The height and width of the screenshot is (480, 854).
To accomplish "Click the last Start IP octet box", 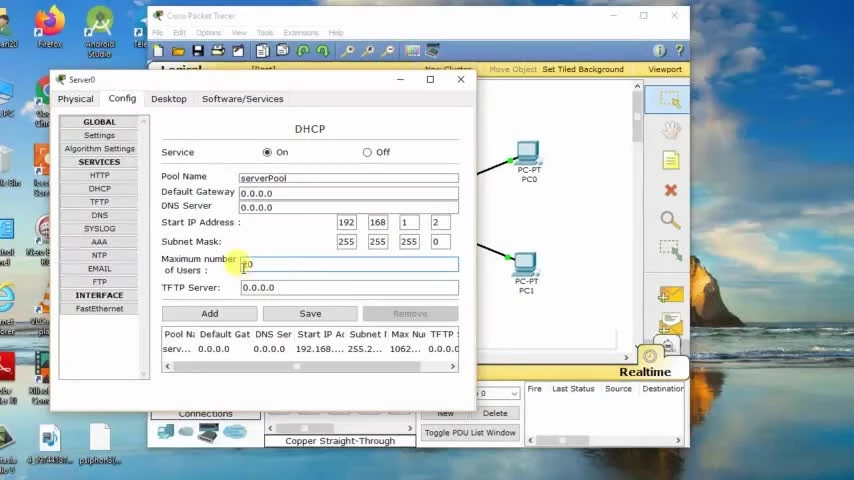I will point(440,222).
